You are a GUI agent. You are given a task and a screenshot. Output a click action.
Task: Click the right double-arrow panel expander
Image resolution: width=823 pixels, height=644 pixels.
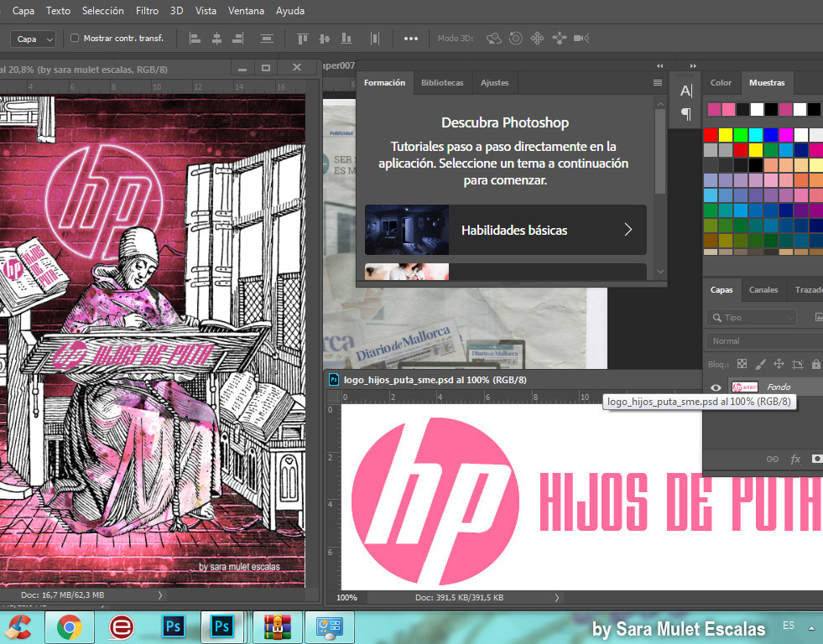click(693, 65)
